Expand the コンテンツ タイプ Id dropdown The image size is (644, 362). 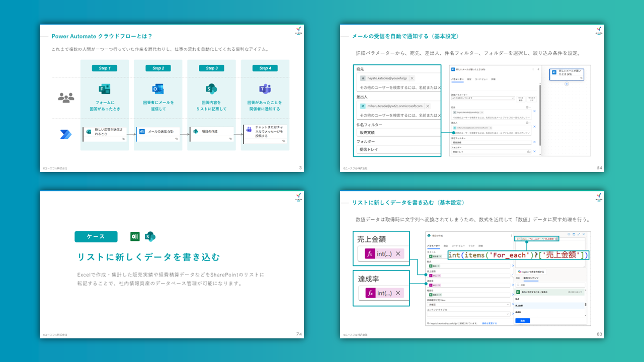click(x=469, y=314)
